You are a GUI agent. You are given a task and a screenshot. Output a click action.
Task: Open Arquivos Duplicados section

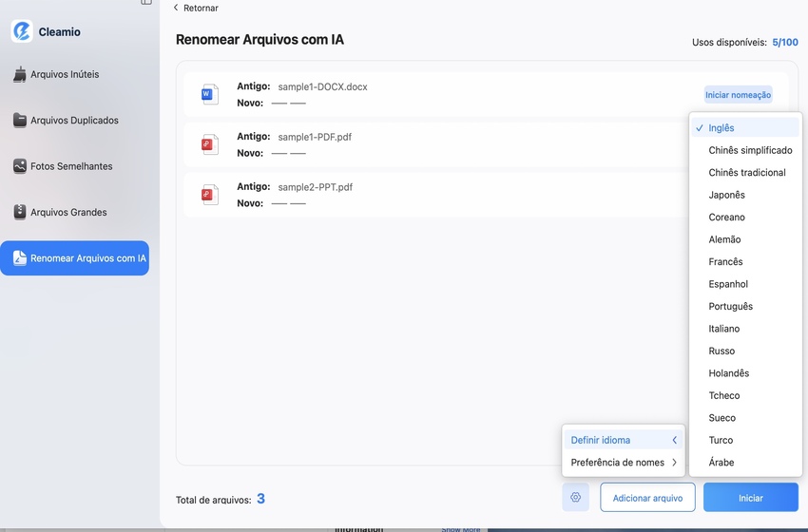click(75, 120)
